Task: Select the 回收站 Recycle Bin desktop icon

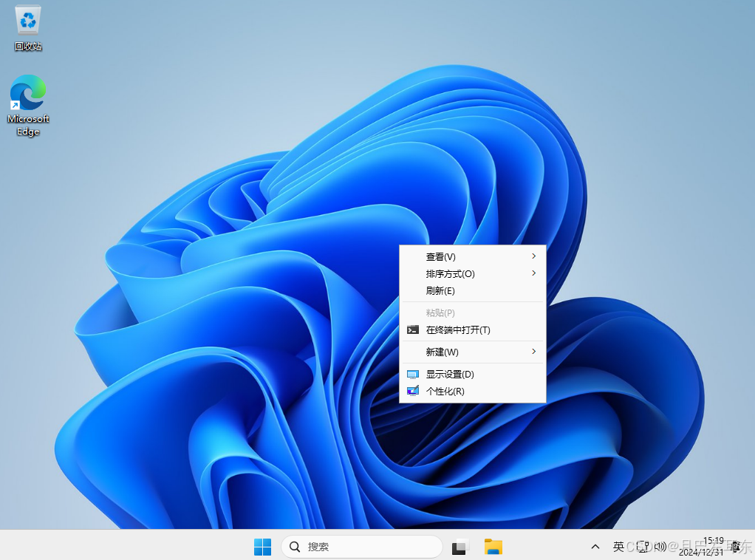Action: click(28, 27)
